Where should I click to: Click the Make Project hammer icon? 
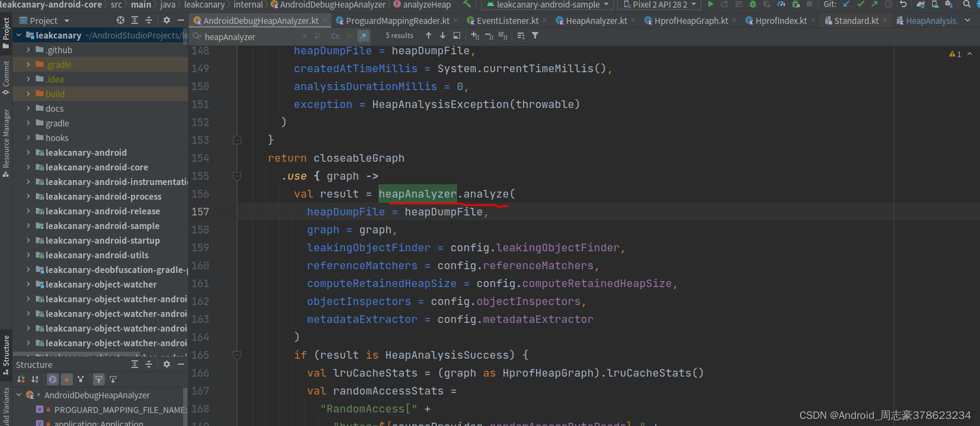pyautogui.click(x=467, y=4)
